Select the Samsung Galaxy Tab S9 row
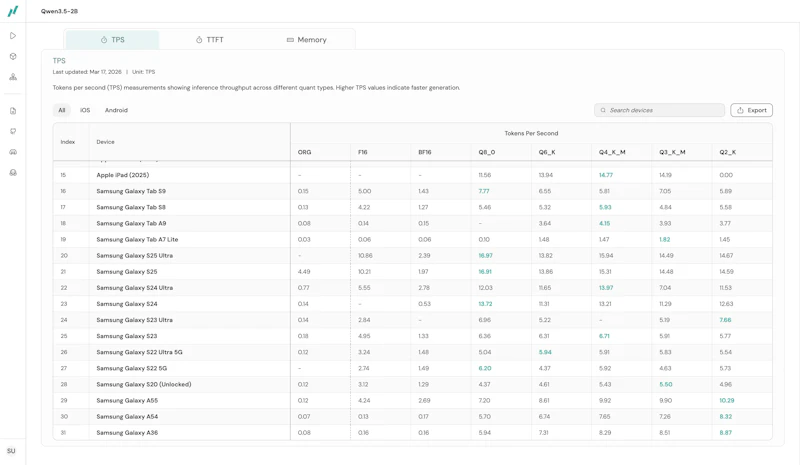 412,191
